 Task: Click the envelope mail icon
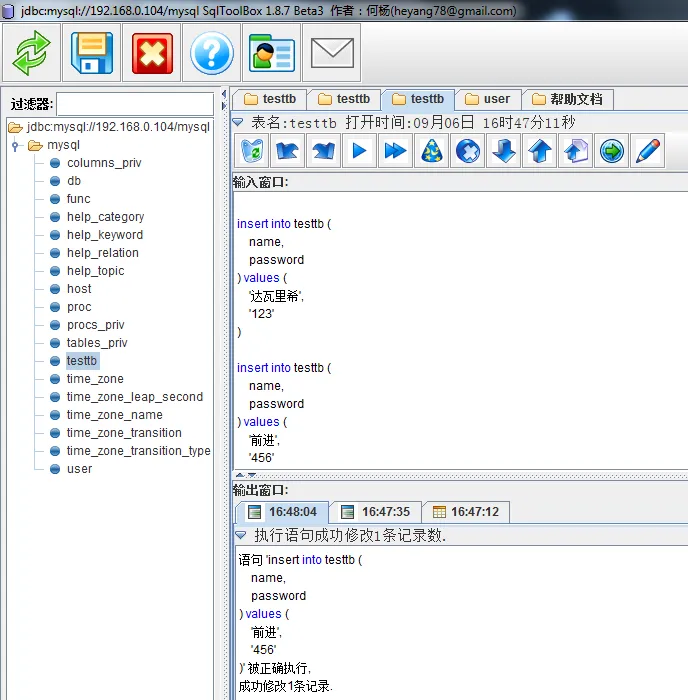pyautogui.click(x=332, y=53)
